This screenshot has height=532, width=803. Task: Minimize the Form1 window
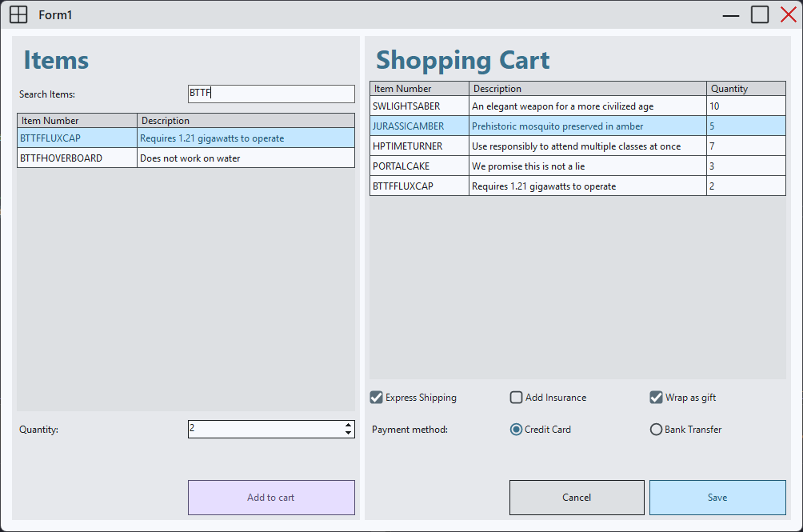point(731,14)
